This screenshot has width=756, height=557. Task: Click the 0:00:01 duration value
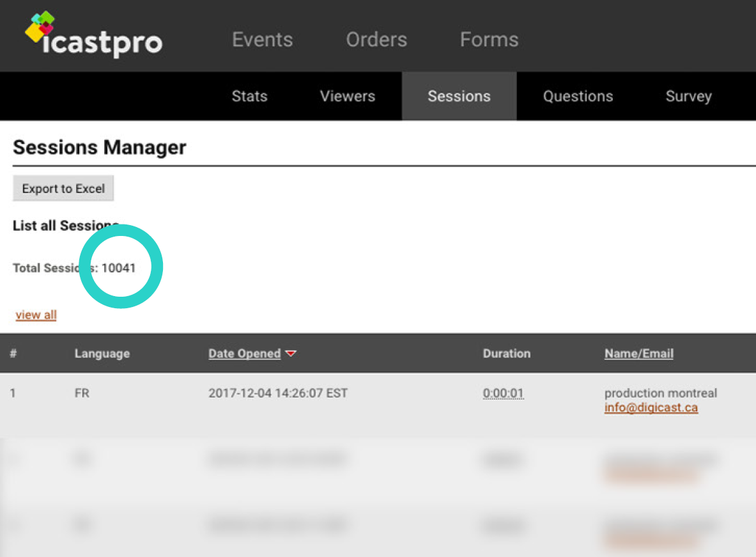[503, 393]
